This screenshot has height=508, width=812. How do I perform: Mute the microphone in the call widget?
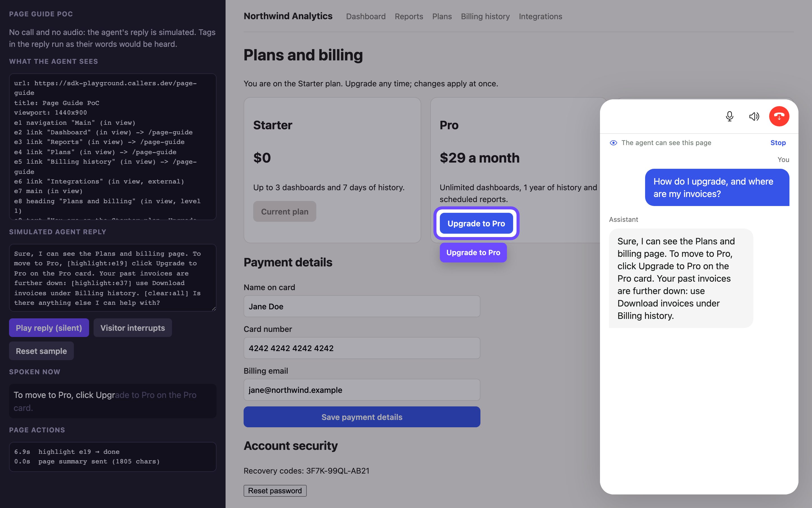[729, 116]
